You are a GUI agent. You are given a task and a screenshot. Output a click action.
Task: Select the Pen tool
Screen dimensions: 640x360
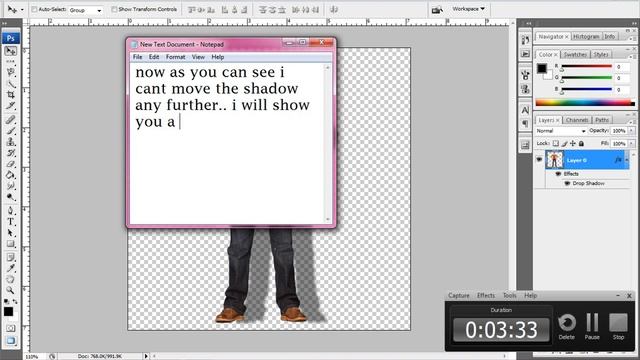point(11,211)
